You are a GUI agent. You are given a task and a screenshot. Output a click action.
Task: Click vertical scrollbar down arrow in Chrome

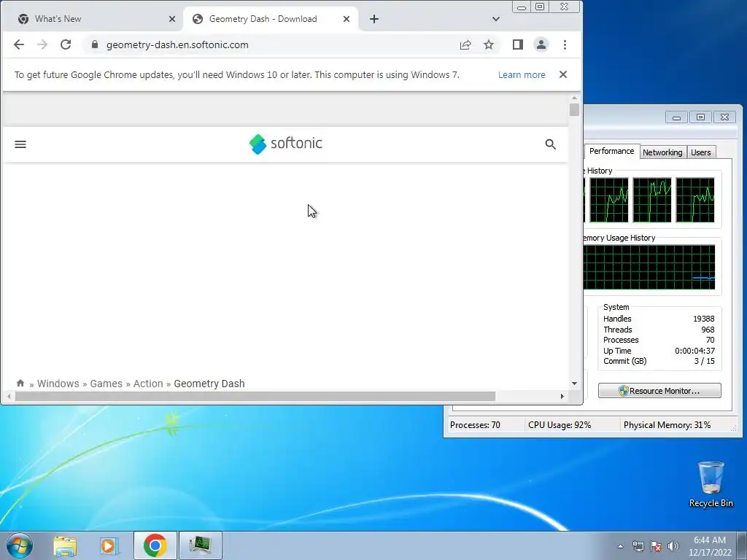574,384
